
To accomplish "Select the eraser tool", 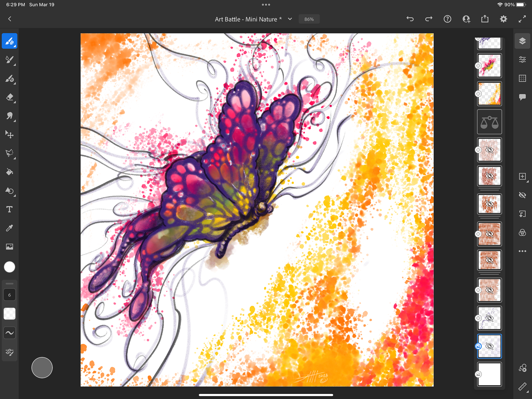I will (10, 97).
